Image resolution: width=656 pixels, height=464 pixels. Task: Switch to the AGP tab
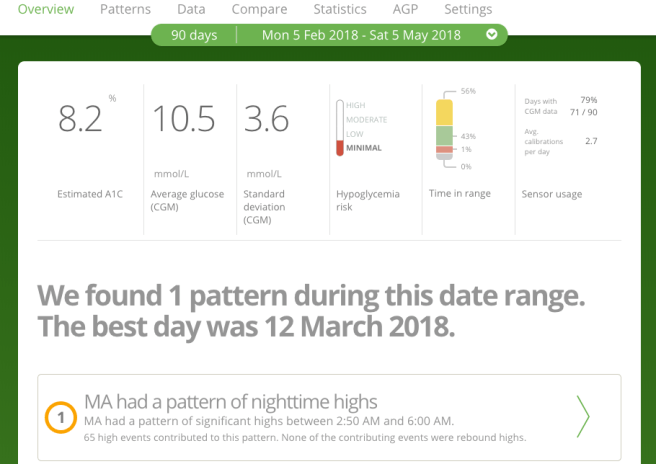tap(406, 9)
